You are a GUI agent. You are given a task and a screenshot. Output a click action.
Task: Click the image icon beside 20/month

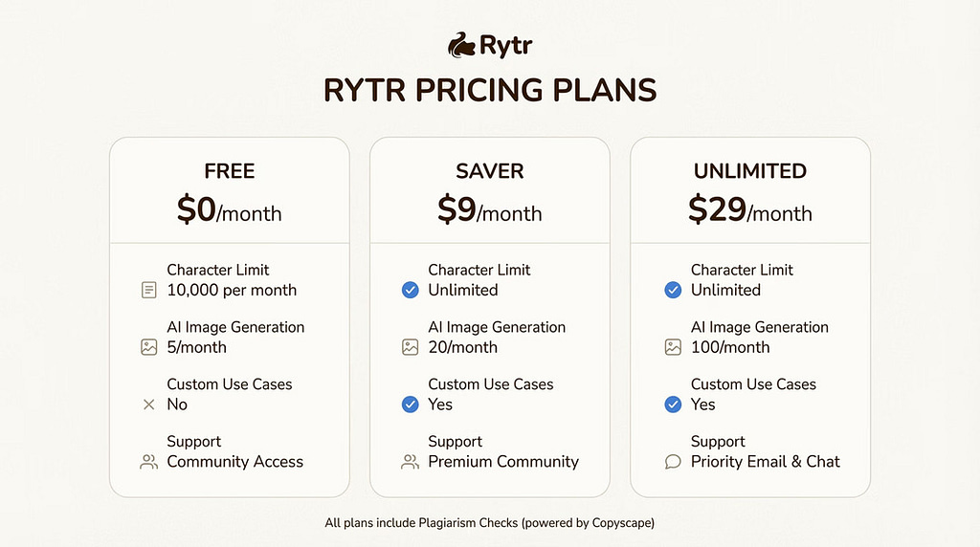click(x=410, y=347)
